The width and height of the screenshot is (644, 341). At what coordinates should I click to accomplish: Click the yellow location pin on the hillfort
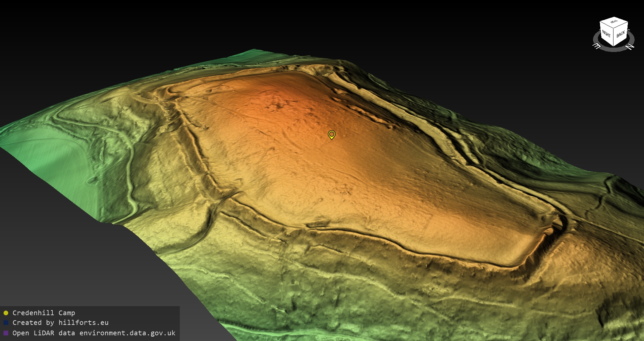coord(331,134)
